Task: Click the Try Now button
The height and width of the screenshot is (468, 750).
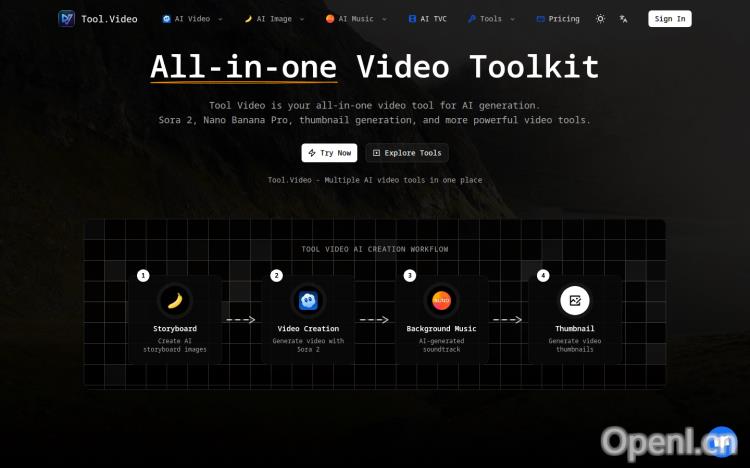Action: (x=329, y=153)
